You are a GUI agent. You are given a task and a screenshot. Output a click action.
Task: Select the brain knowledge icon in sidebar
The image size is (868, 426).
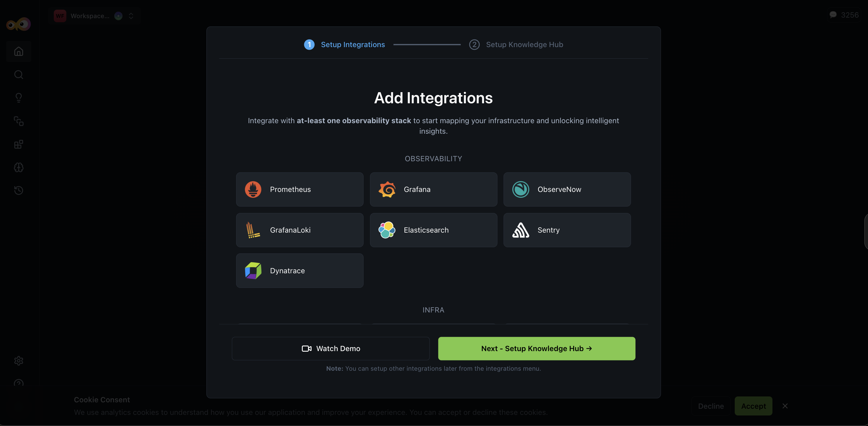point(18,167)
